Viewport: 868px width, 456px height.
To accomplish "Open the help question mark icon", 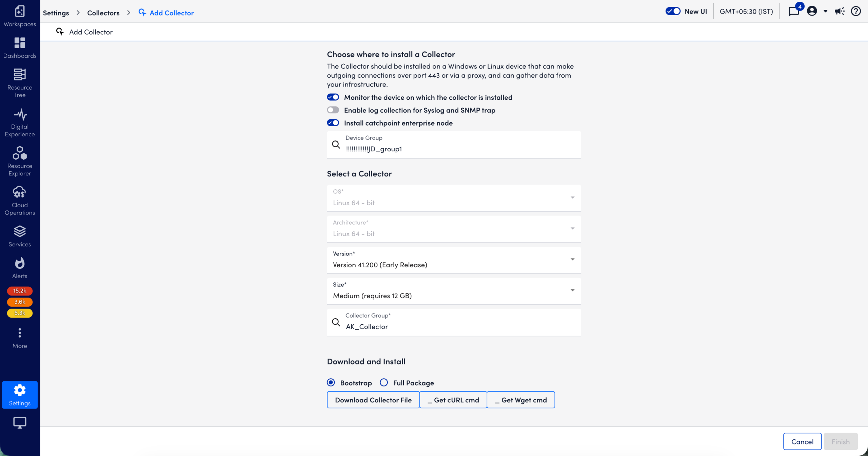I will (856, 11).
